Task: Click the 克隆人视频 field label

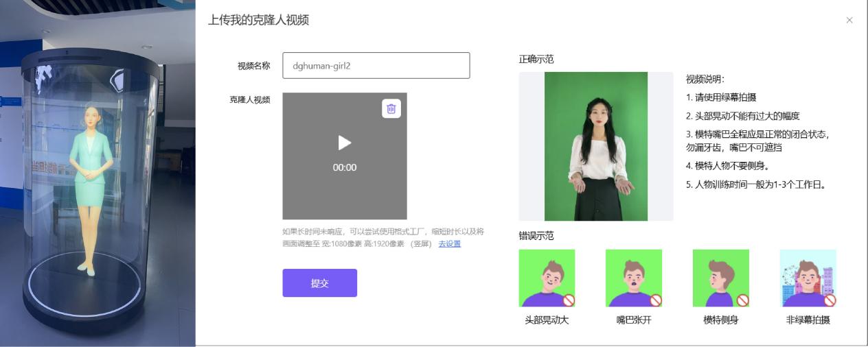Action: click(249, 99)
